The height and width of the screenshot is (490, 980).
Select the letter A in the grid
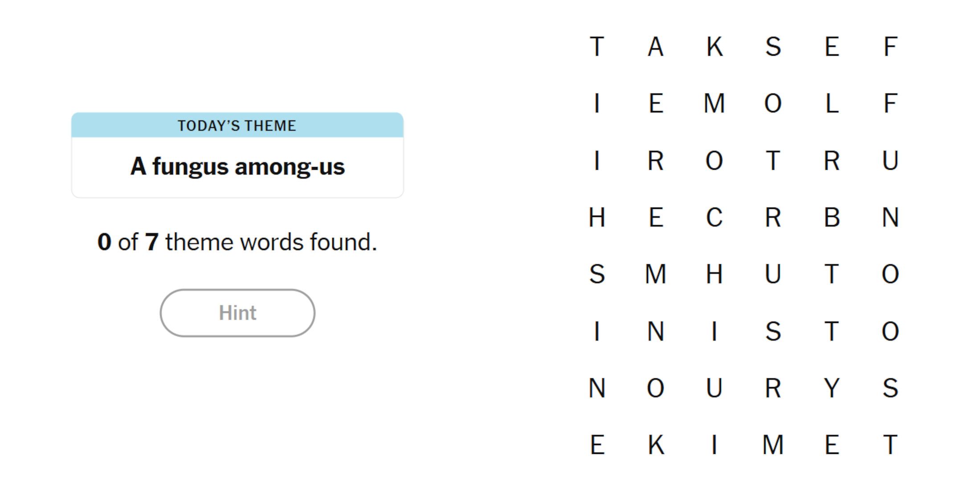(x=655, y=47)
